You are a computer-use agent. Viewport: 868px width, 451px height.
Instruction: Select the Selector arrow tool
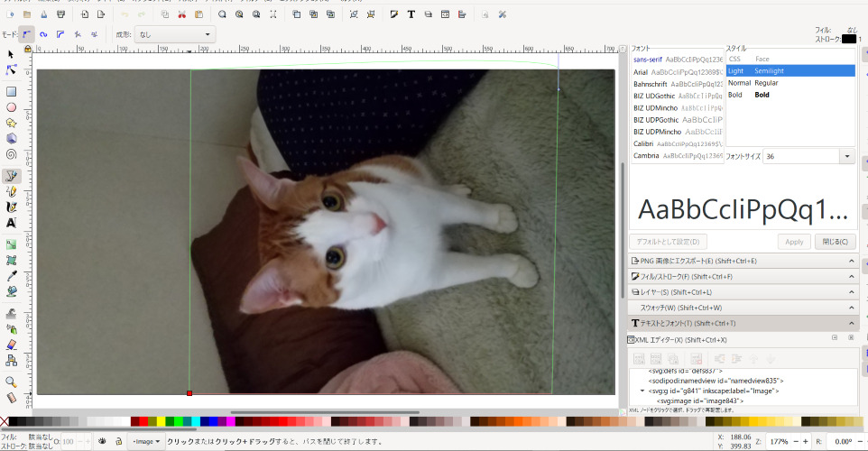click(x=11, y=54)
